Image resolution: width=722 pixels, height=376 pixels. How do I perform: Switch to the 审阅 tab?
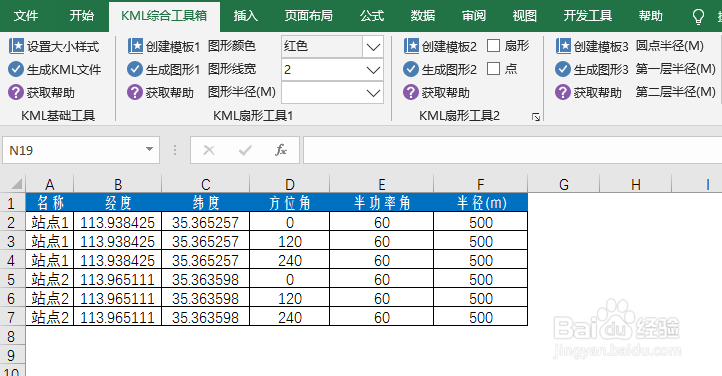pyautogui.click(x=474, y=16)
